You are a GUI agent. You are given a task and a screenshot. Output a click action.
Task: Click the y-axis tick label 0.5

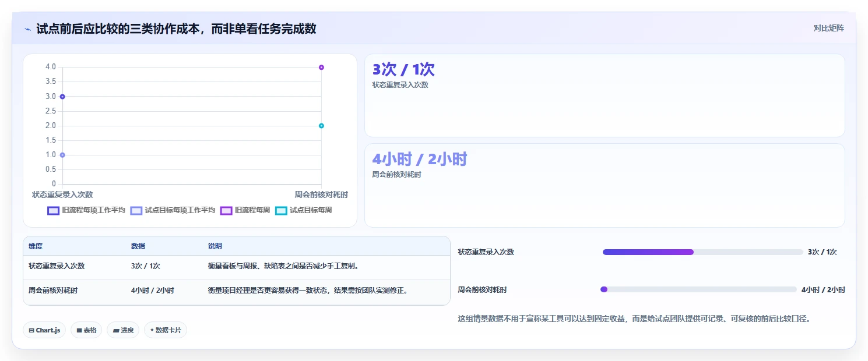[x=51, y=169]
